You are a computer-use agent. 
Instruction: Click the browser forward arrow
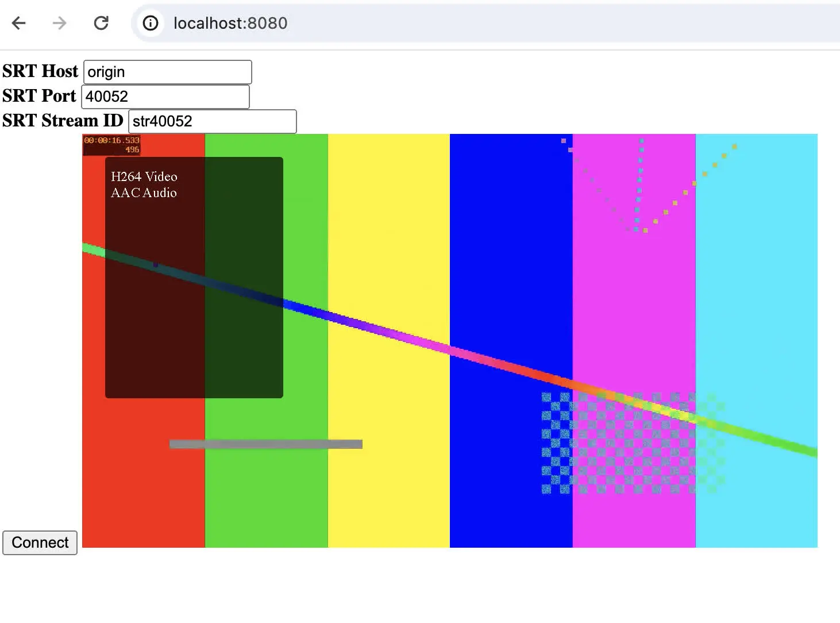pyautogui.click(x=59, y=23)
